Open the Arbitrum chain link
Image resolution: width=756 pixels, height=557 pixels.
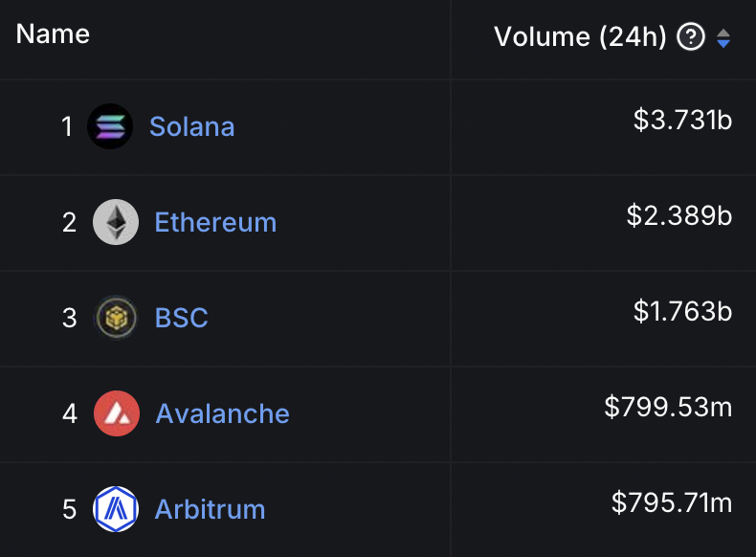210,509
